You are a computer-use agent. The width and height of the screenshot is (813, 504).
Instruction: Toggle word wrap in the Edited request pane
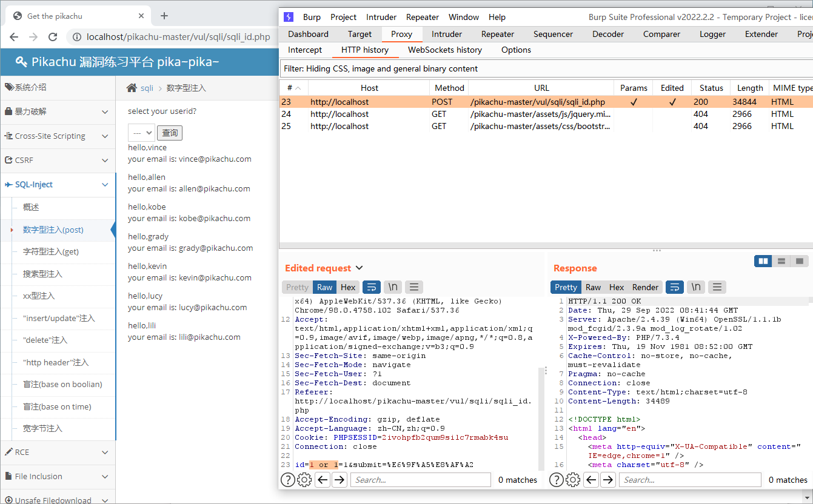(x=372, y=287)
